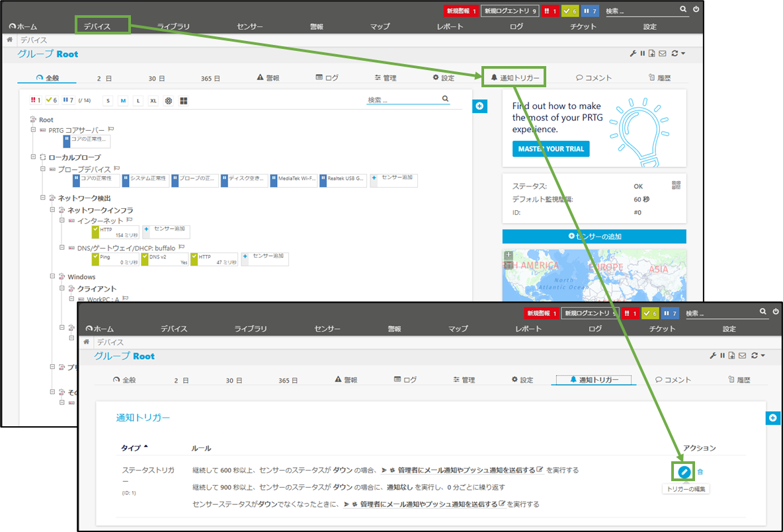Collapse the ローカルプローブ tree node
783x532 pixels.
click(33, 157)
